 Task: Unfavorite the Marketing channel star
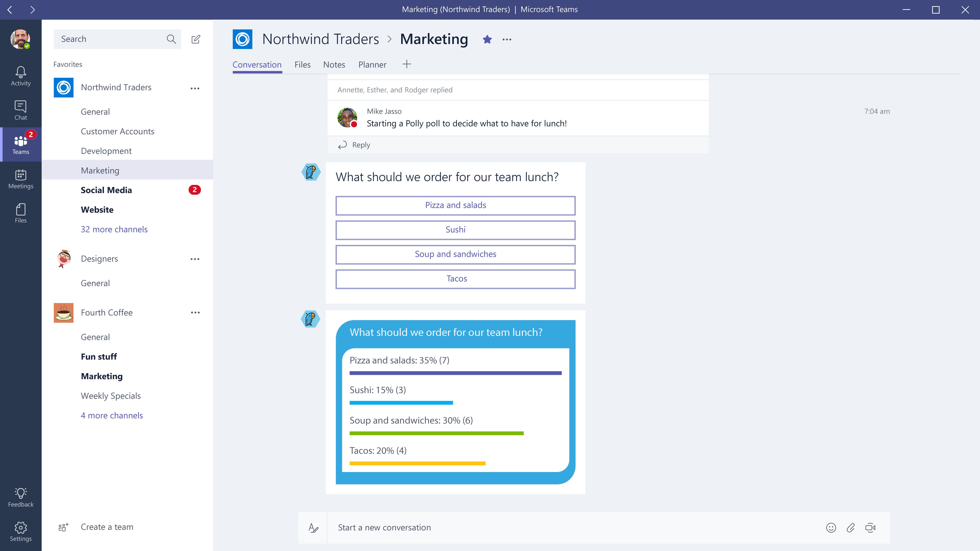pyautogui.click(x=487, y=39)
